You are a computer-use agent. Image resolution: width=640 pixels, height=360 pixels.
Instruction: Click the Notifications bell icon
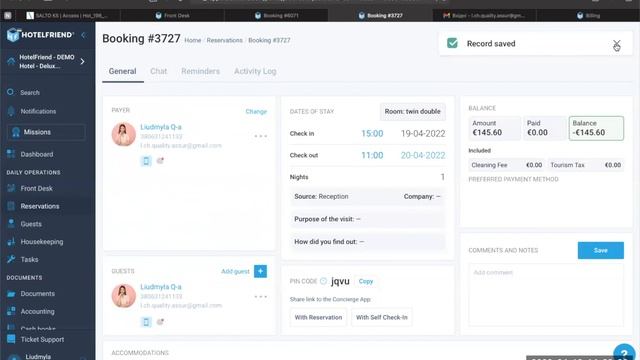point(11,111)
